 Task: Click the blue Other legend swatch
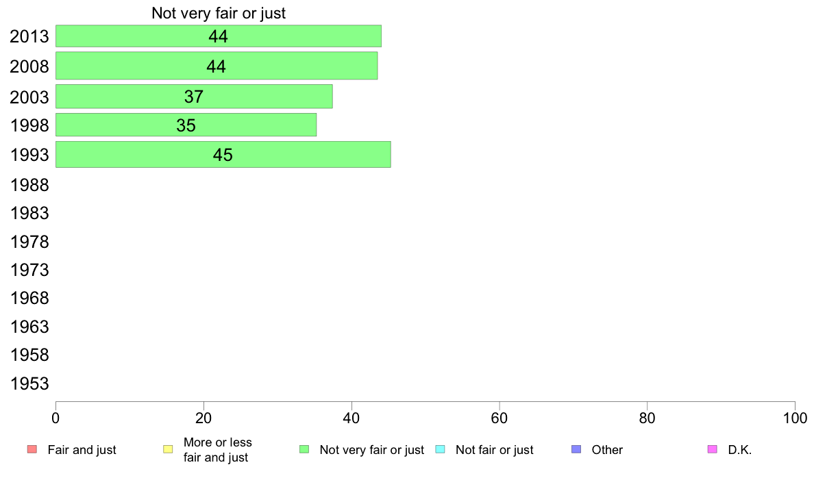[x=576, y=449]
